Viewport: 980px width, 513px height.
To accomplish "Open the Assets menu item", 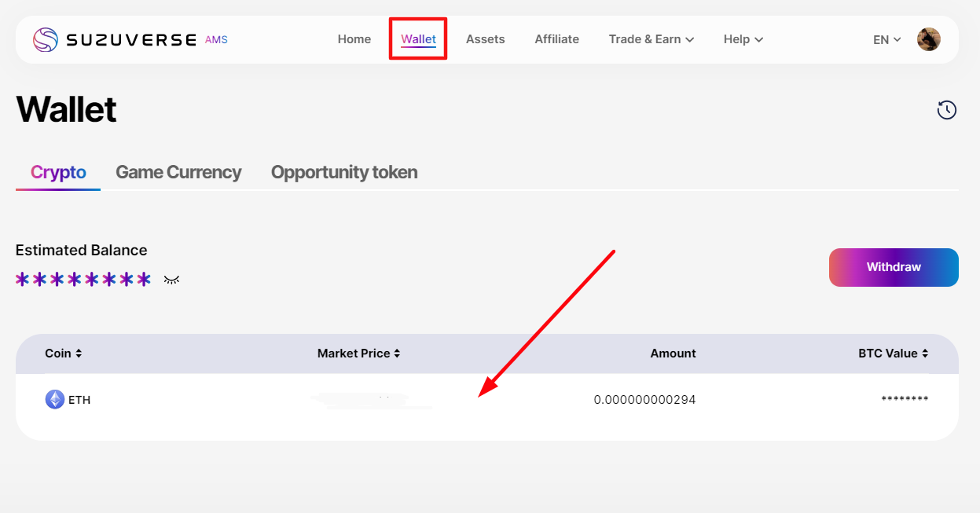I will pos(485,39).
